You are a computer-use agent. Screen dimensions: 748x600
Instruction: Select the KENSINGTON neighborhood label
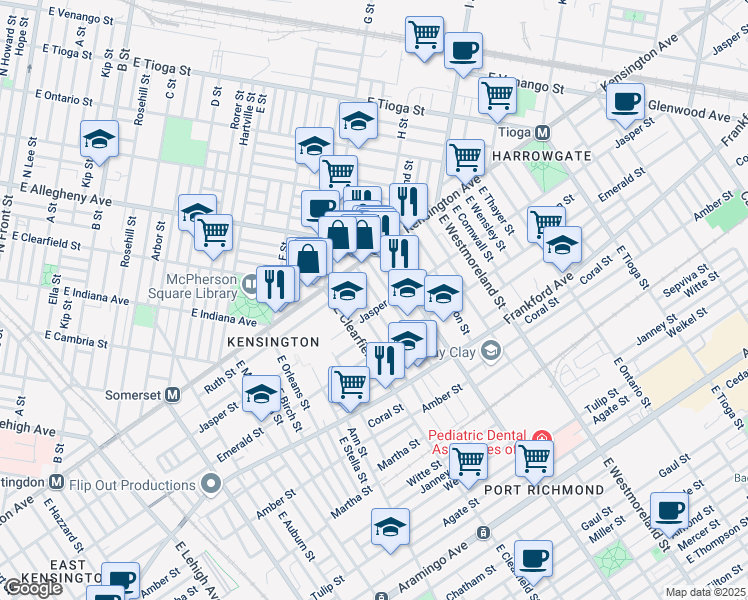click(x=273, y=342)
